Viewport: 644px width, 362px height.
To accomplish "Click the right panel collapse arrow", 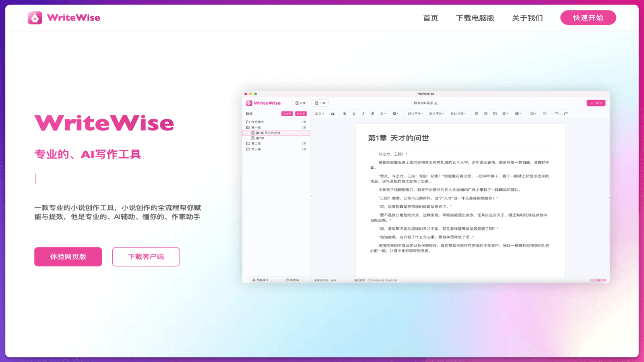I will coord(608,197).
